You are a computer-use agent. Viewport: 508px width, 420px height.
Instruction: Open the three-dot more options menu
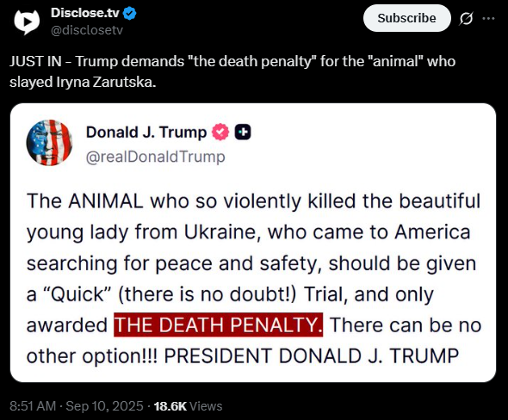tap(488, 18)
